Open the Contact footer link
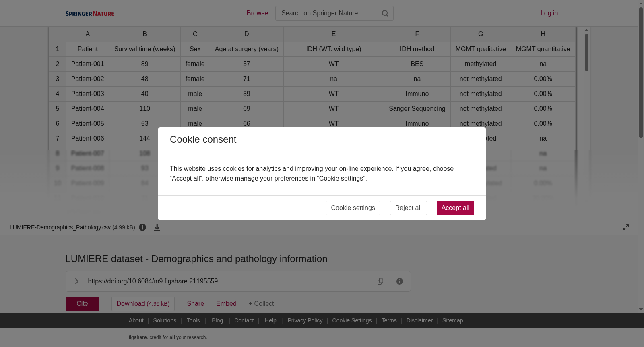Viewport: 644px width, 347px height. pos(244,320)
